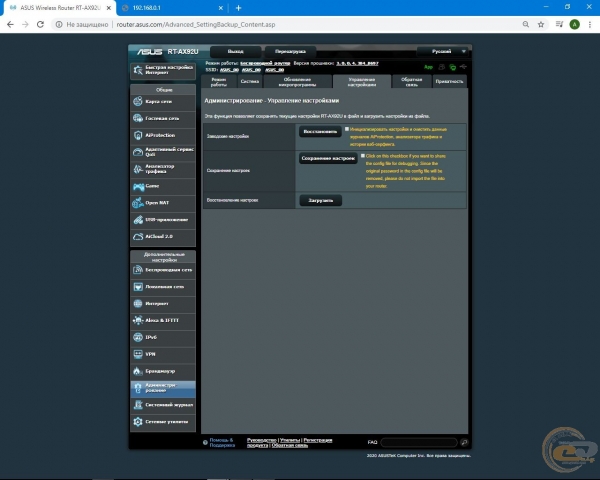Enable the initialize settings checkbox near Восстановить
Screen dimensions: 600x480
coord(347,129)
